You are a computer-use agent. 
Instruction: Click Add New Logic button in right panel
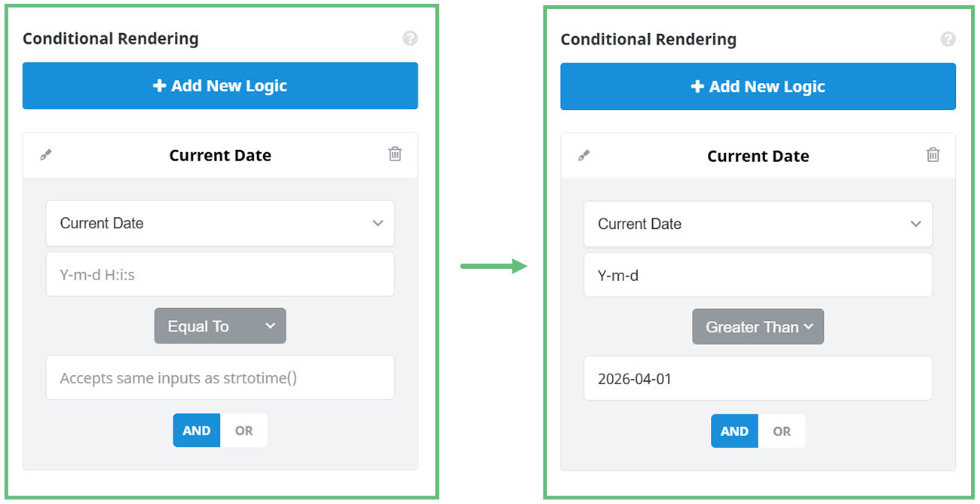[x=758, y=87]
